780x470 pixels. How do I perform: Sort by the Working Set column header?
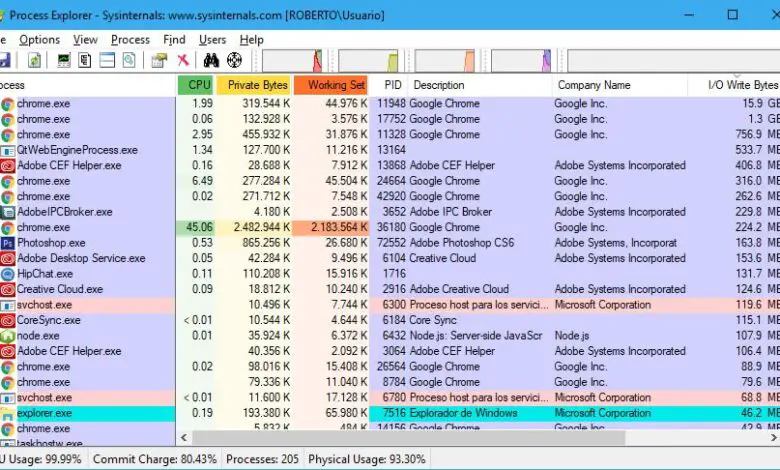[x=331, y=85]
